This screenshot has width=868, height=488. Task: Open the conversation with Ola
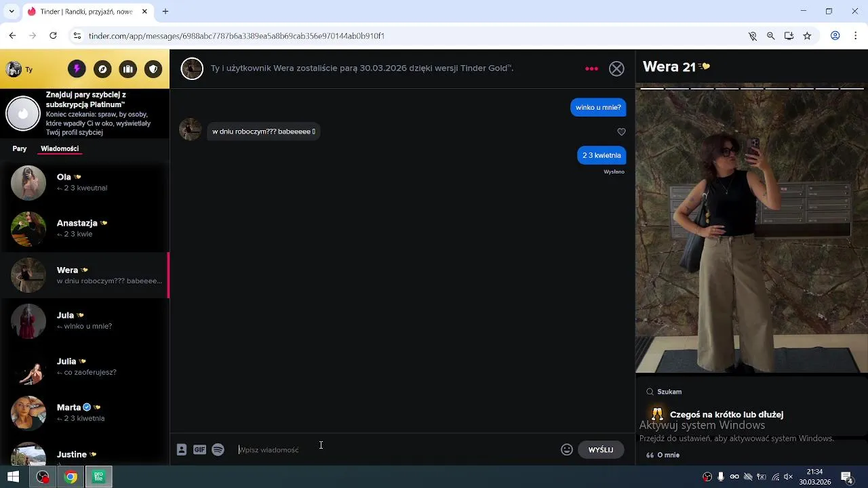[85, 182]
